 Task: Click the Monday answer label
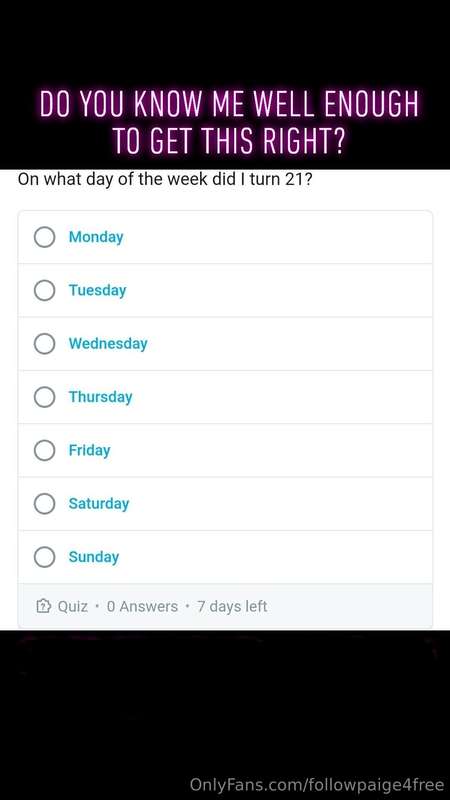click(x=96, y=237)
